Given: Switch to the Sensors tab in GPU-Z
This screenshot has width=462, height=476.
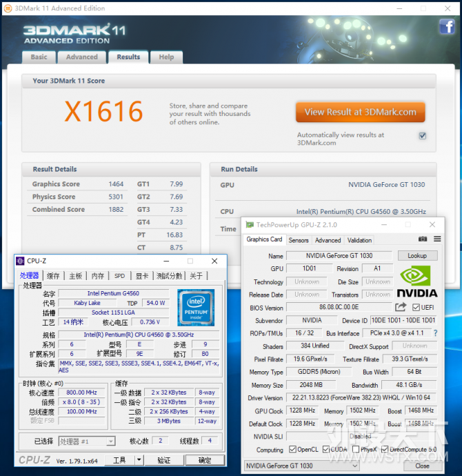Looking at the screenshot, I should click(x=299, y=240).
